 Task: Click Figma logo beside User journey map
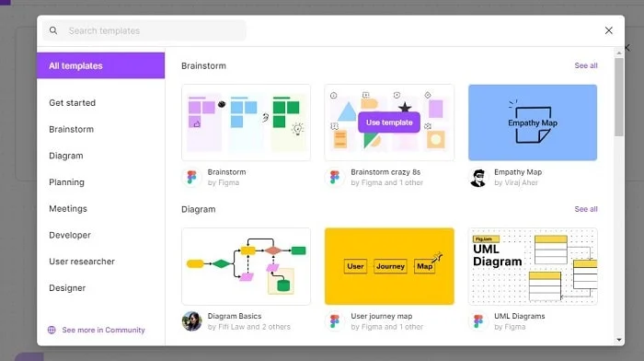click(x=335, y=321)
